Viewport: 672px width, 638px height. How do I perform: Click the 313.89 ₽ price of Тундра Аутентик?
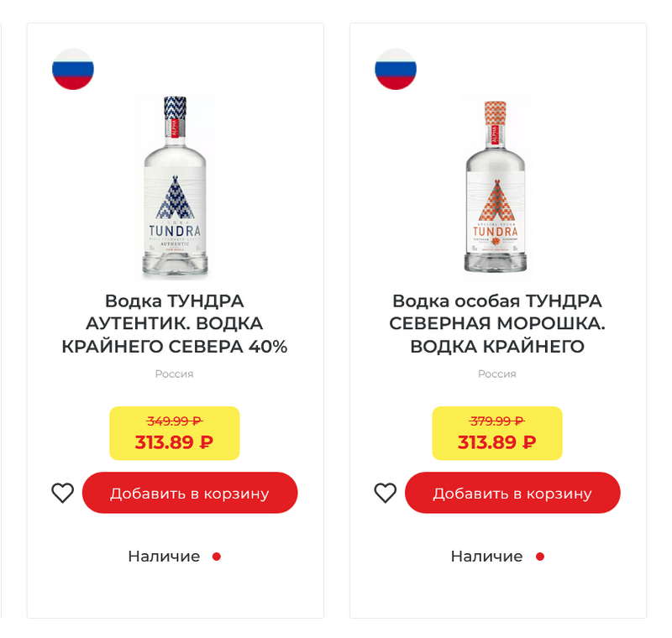[x=174, y=442]
